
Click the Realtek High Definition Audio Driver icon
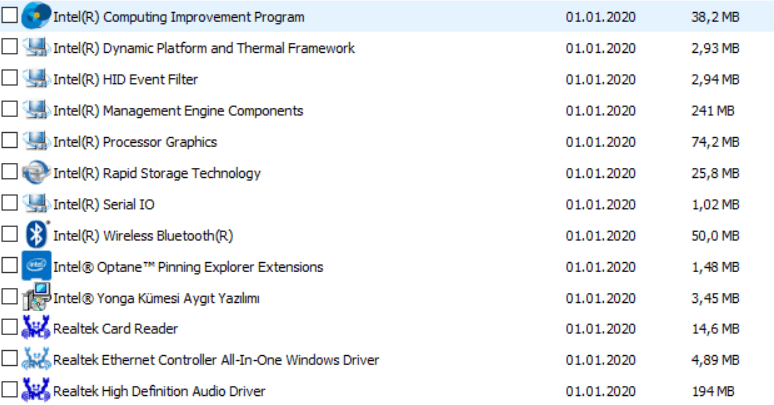click(36, 390)
